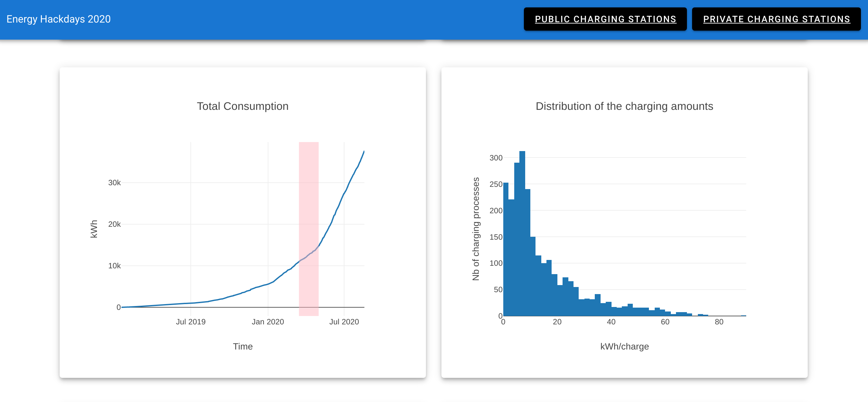Click the Energy Hackdays 2020 title

click(58, 19)
